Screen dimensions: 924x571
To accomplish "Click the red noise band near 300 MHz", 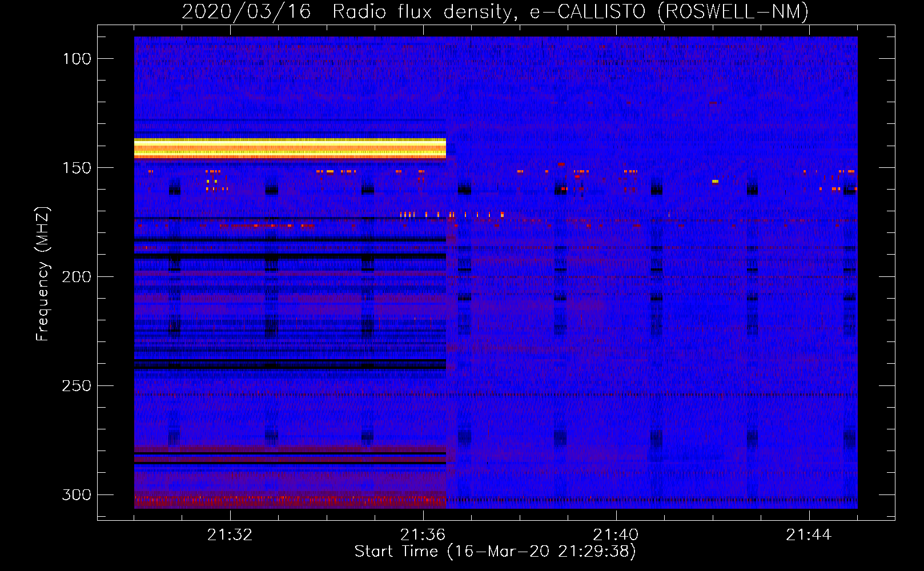I will 290,500.
